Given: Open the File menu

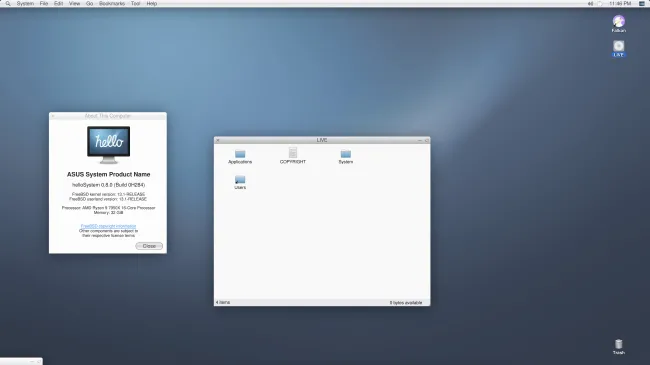Looking at the screenshot, I should tap(44, 3).
